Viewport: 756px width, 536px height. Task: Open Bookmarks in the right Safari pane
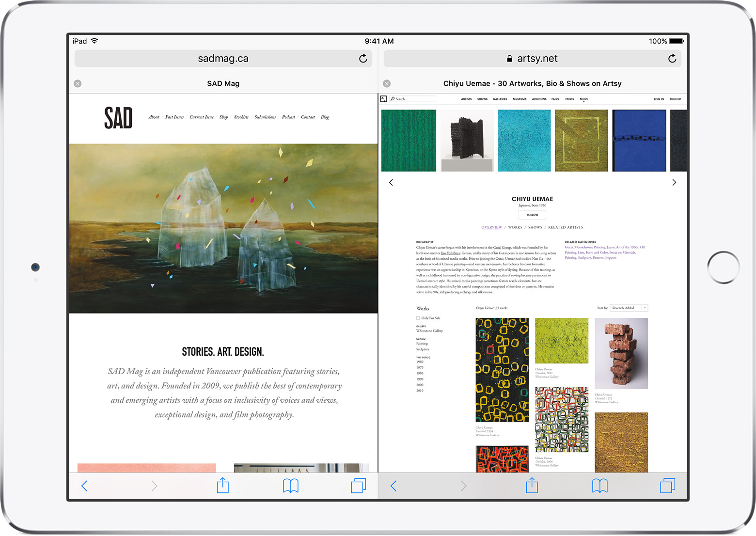(x=599, y=485)
